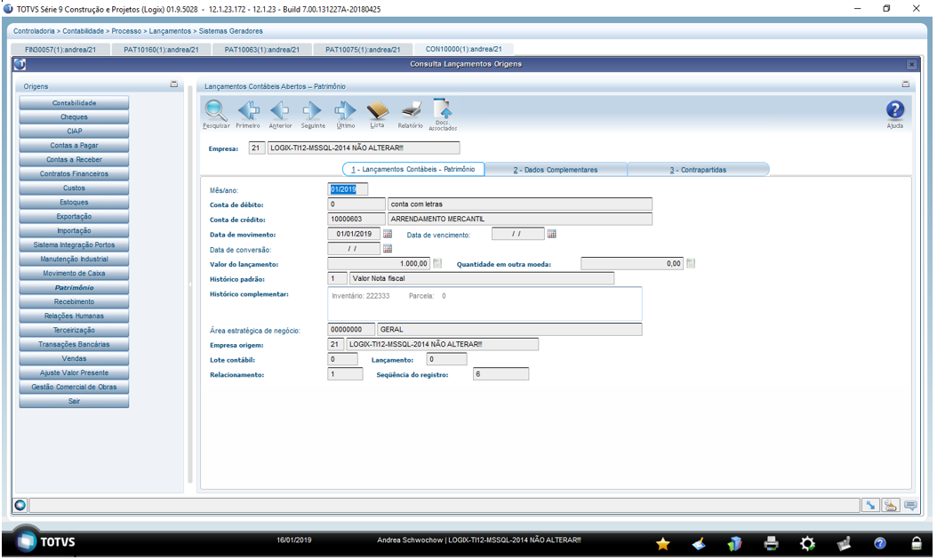Viewport: 937px width, 560px height.
Task: Open Docs. Associados icon
Action: 443,109
